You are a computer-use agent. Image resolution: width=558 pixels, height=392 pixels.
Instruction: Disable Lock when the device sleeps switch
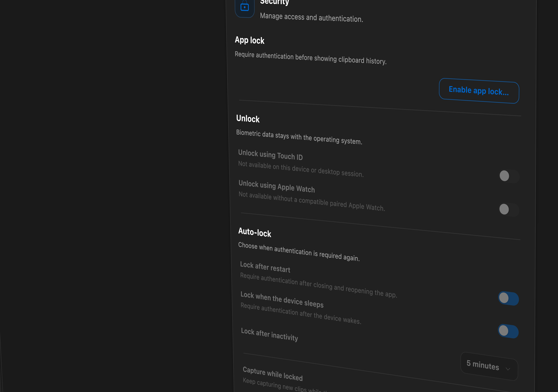508,331
